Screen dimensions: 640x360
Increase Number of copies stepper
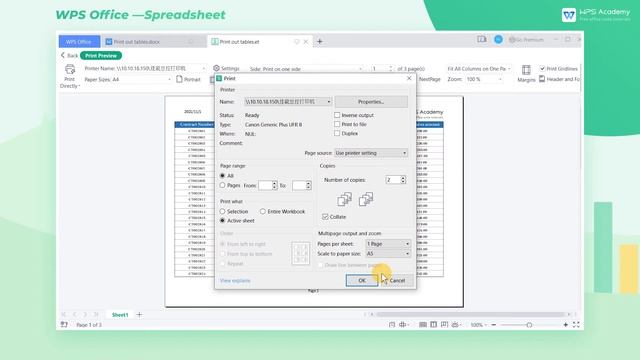tap(403, 178)
